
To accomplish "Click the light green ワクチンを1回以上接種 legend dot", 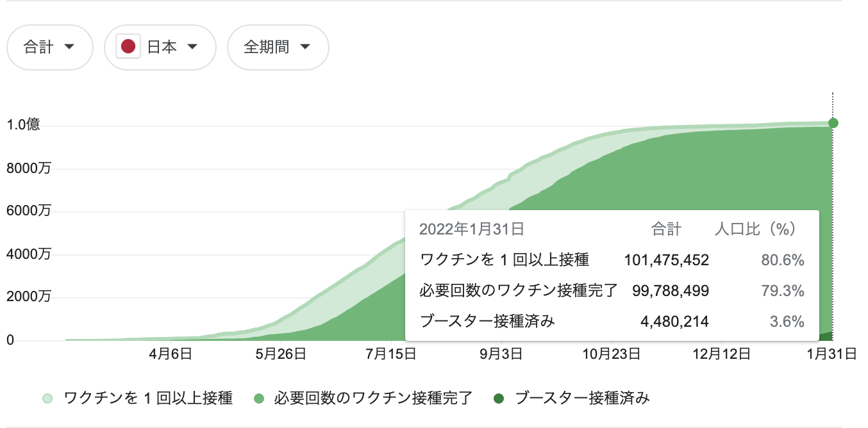I will (x=47, y=399).
